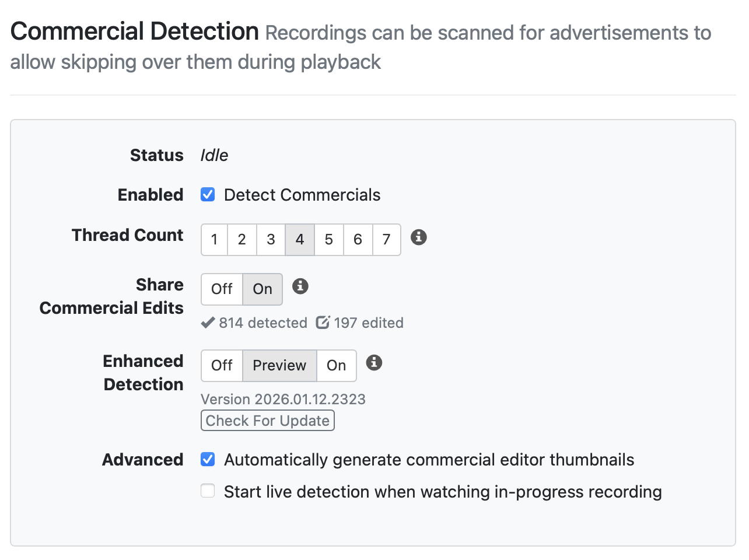Click info icon next to Thread Count

pyautogui.click(x=418, y=237)
